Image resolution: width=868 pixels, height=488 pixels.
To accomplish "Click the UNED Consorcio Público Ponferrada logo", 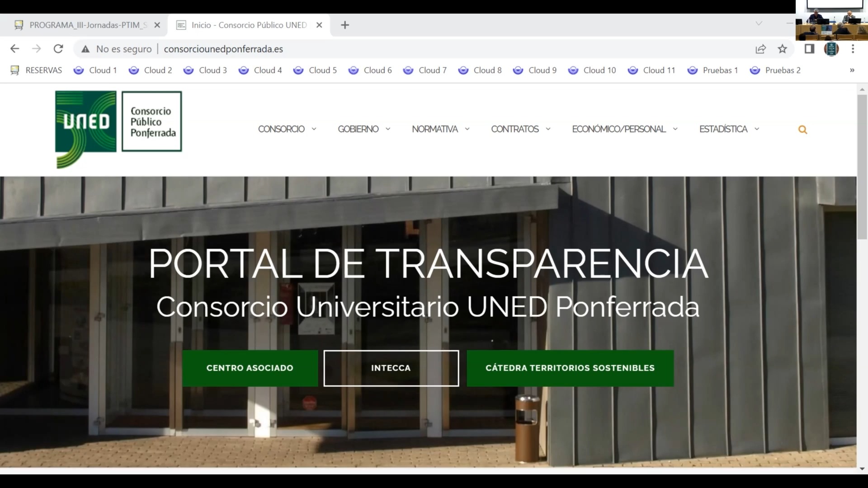I will click(118, 129).
